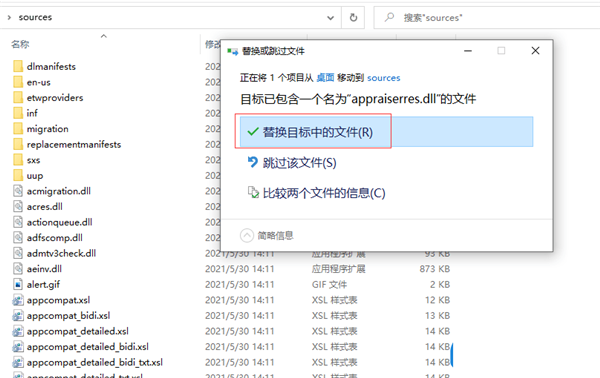The width and height of the screenshot is (600, 378).
Task: Select the dlmanifests folder icon
Action: [18, 66]
